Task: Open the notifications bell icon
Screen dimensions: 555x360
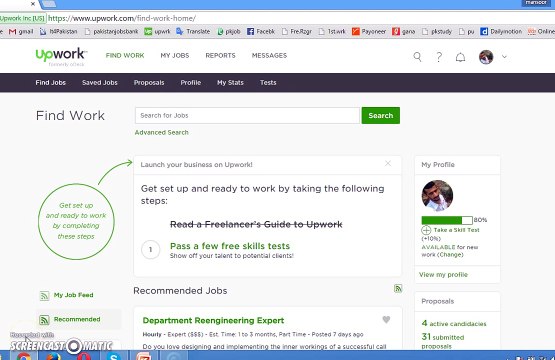Action: [x=460, y=57]
